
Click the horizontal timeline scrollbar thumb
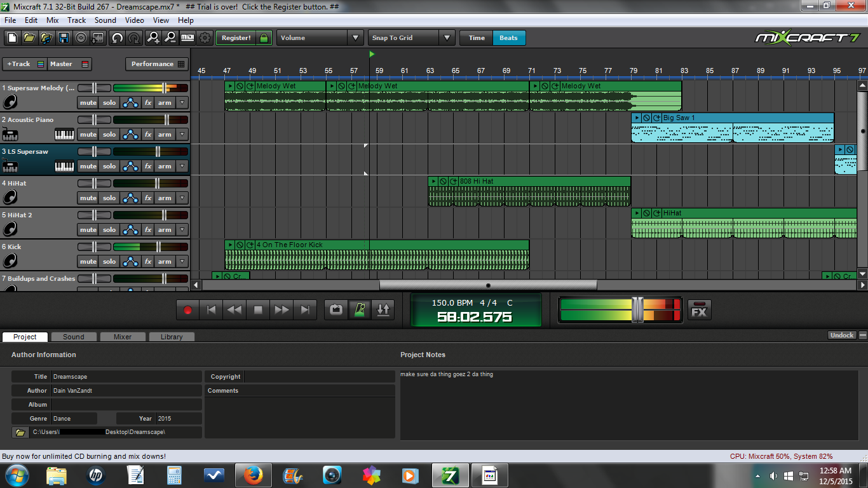488,285
